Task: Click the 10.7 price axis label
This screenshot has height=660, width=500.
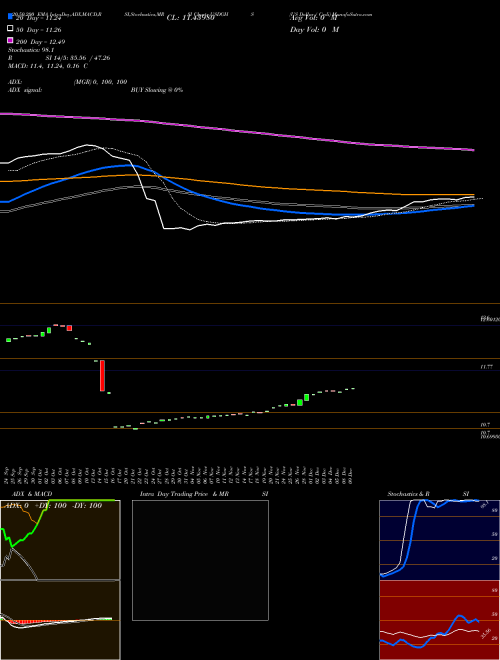Action: click(485, 425)
